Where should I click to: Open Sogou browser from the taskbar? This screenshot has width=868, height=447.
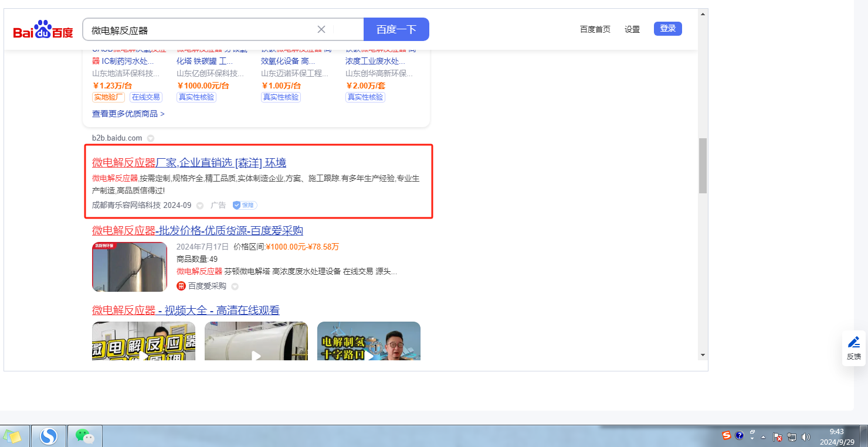tap(49, 436)
